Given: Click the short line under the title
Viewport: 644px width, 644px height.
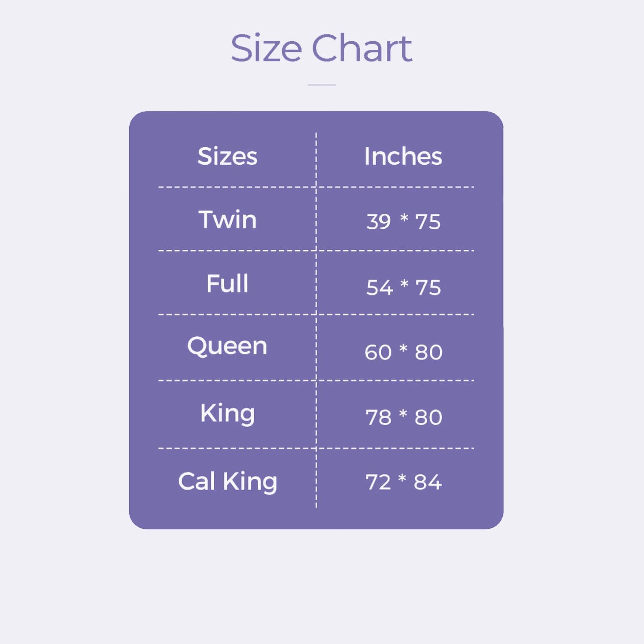Looking at the screenshot, I should 322,85.
